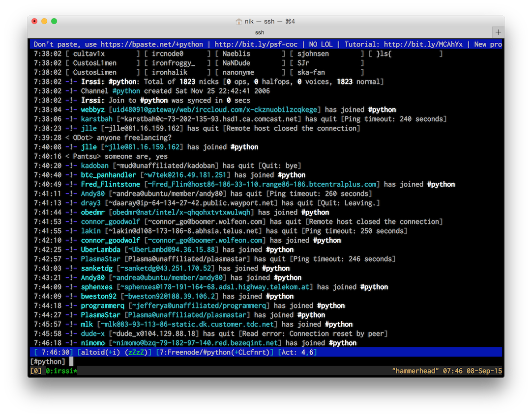Open the bit.ly/psf-coc link

tap(256, 44)
